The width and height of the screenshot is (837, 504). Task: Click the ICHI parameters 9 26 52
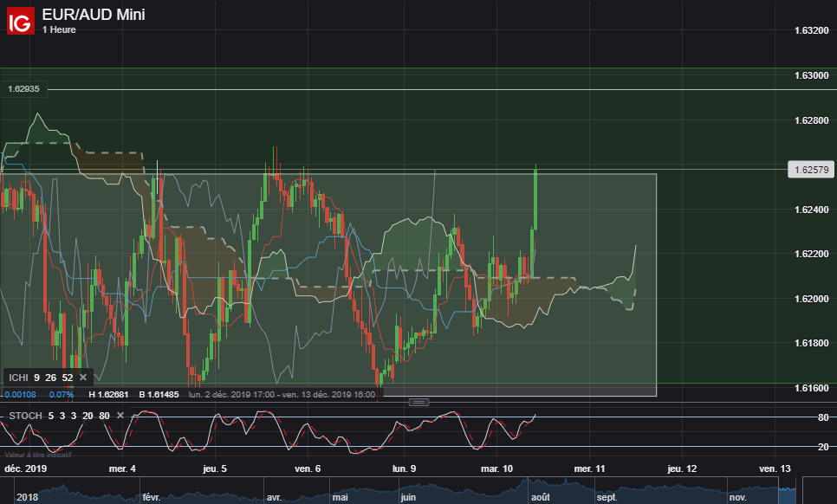53,378
